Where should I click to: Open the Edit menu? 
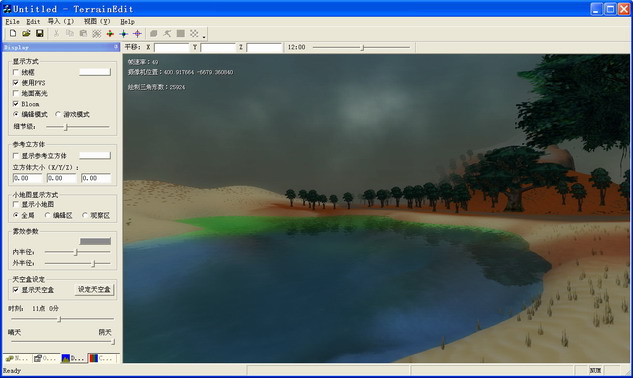(x=33, y=22)
